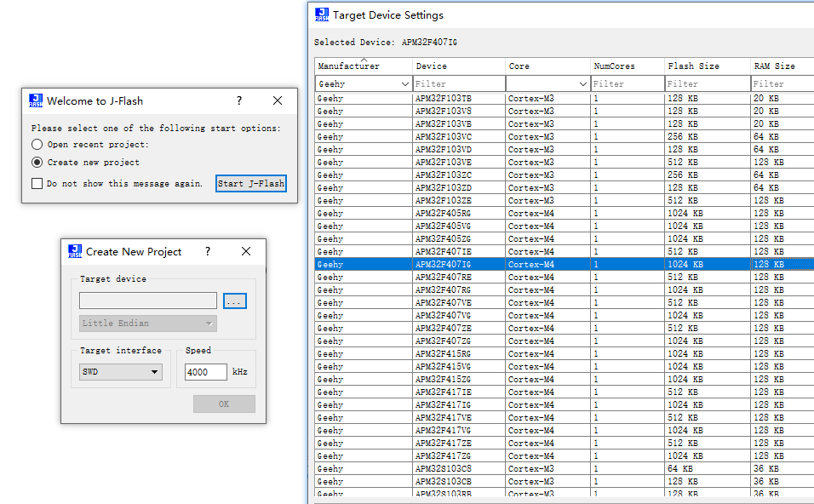Open the Manufacturer filter dropdown
The image size is (814, 504).
(404, 84)
